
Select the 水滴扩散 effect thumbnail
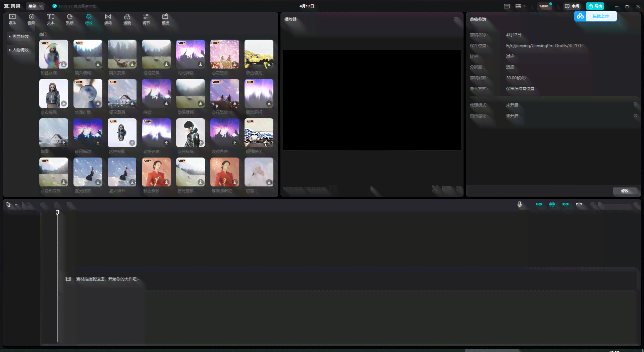[88, 93]
